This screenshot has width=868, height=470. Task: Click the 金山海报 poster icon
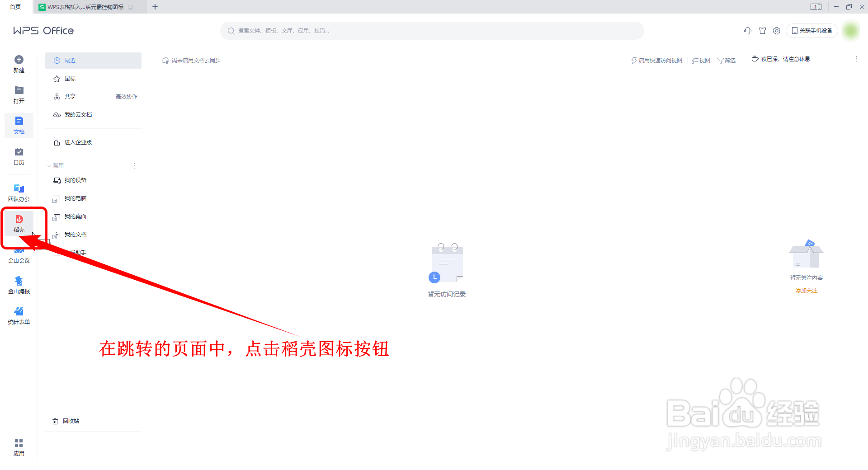click(x=19, y=284)
